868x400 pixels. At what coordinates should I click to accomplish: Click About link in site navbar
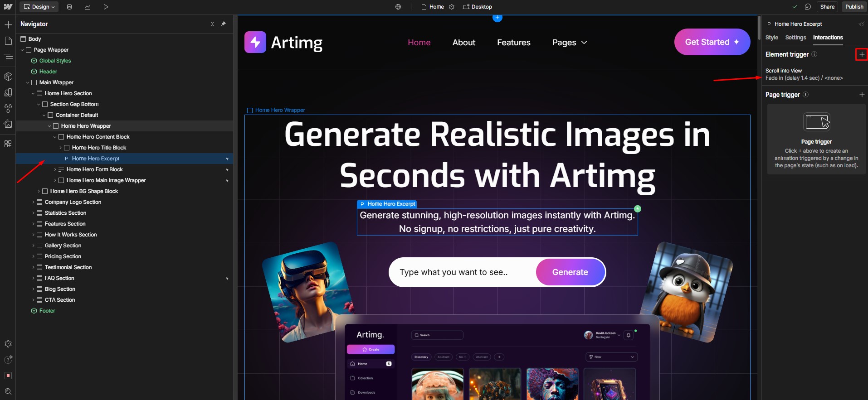tap(464, 43)
